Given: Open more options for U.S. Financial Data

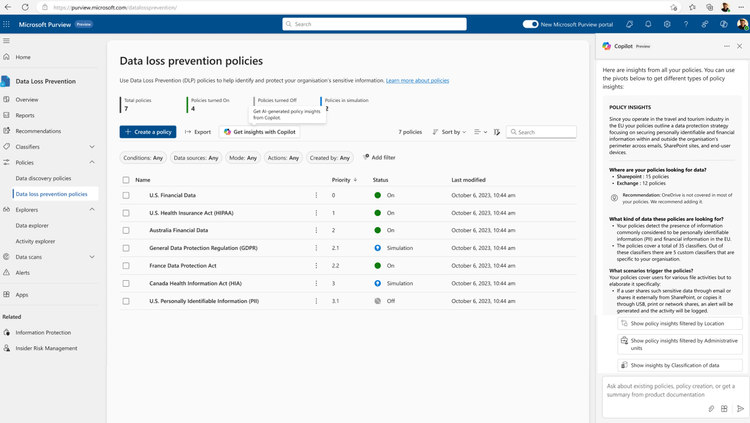Looking at the screenshot, I should tap(316, 195).
